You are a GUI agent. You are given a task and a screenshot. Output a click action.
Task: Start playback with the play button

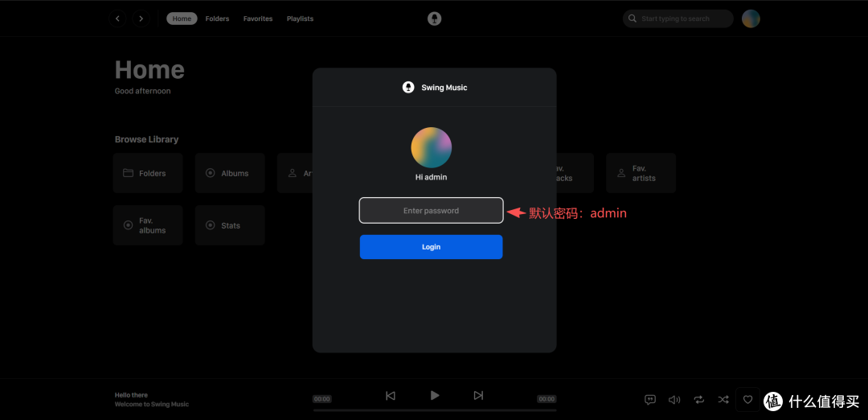[x=435, y=395]
